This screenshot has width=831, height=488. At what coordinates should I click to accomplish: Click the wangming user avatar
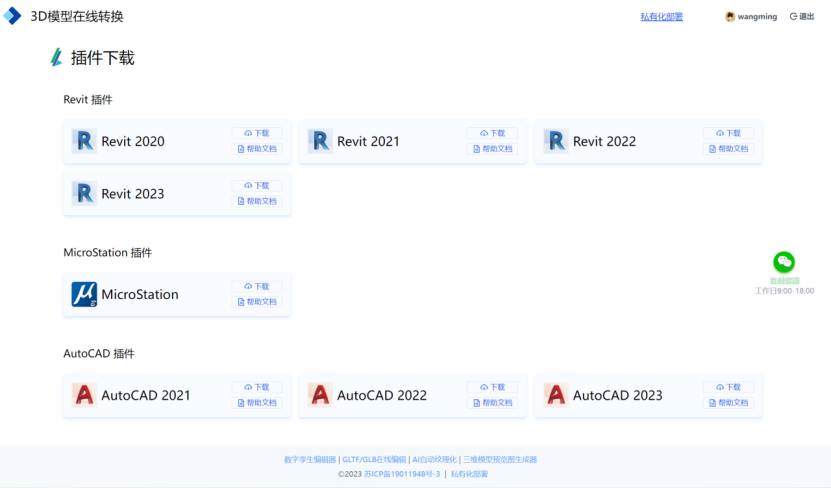730,16
